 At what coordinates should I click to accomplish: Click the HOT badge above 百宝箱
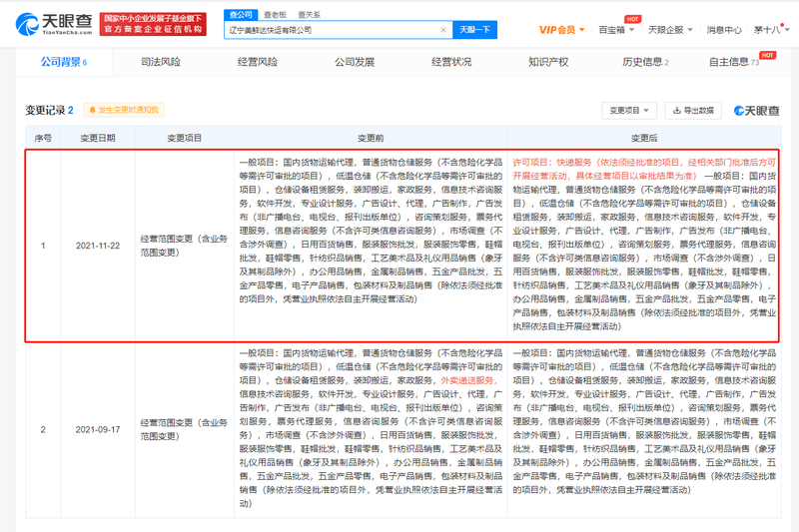click(x=632, y=19)
